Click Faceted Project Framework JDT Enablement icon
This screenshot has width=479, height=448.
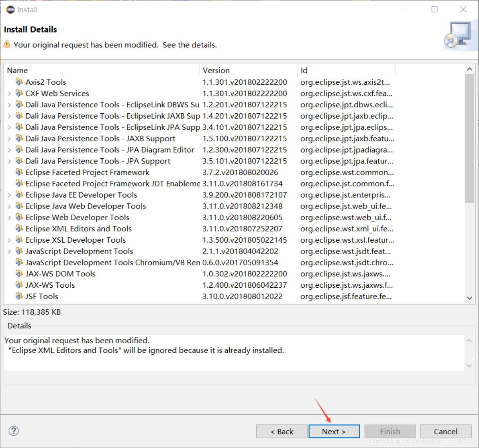click(x=19, y=183)
